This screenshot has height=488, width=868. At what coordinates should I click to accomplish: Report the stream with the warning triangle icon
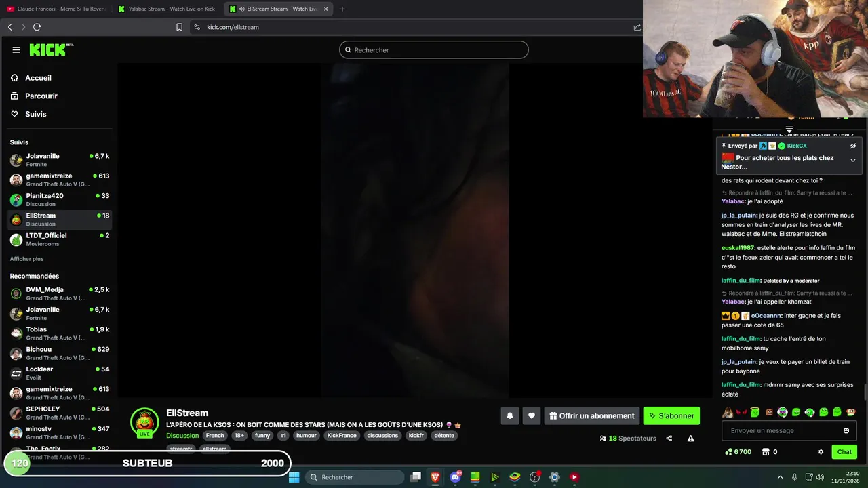(x=690, y=439)
